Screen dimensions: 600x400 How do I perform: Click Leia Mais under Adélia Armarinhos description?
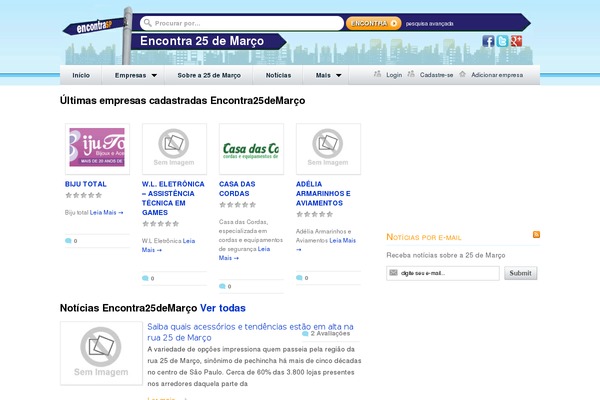point(326,245)
